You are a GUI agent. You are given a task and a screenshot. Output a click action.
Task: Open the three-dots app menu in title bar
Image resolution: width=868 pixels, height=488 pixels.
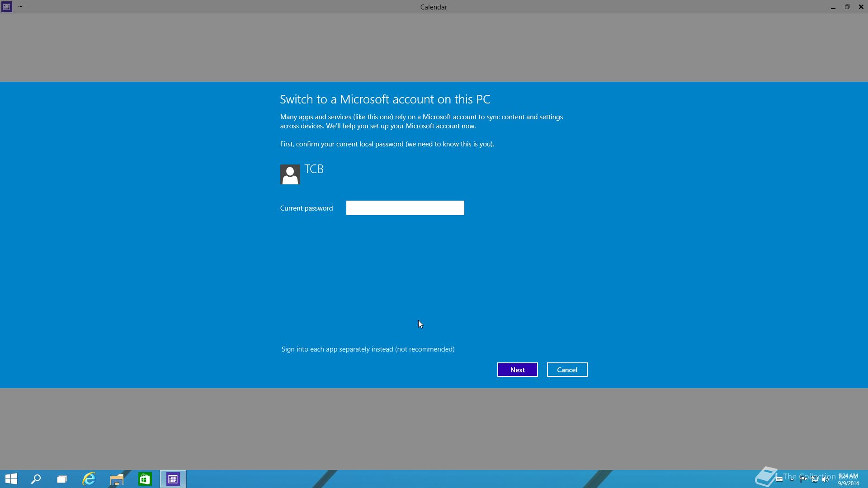point(20,7)
